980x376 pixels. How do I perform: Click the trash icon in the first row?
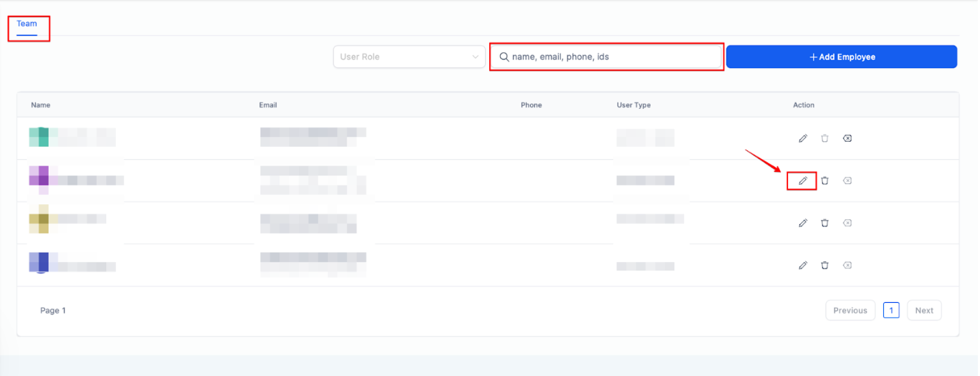pyautogui.click(x=825, y=138)
